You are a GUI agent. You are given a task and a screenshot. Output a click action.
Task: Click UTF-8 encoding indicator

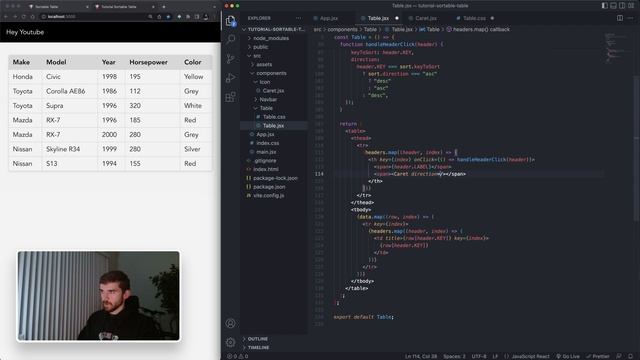[x=479, y=356]
